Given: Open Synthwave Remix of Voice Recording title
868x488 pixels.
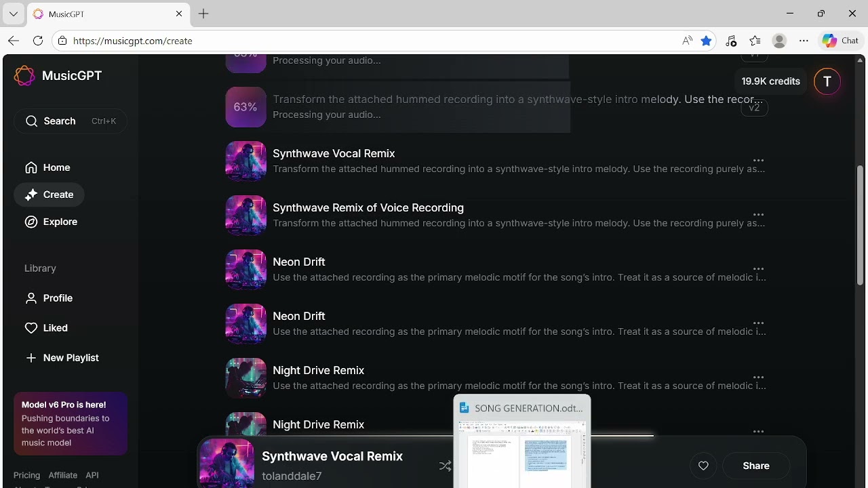Looking at the screenshot, I should (368, 208).
